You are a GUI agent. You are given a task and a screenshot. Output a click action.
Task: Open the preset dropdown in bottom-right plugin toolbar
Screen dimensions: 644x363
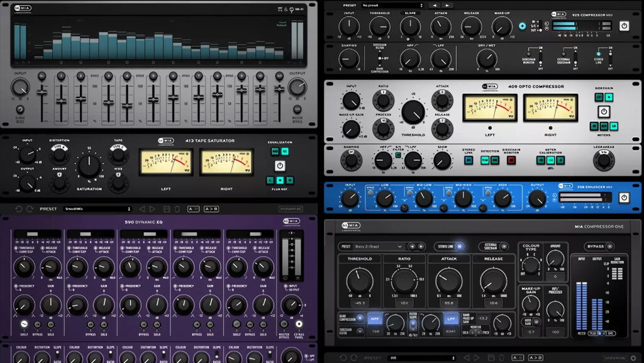(422, 358)
